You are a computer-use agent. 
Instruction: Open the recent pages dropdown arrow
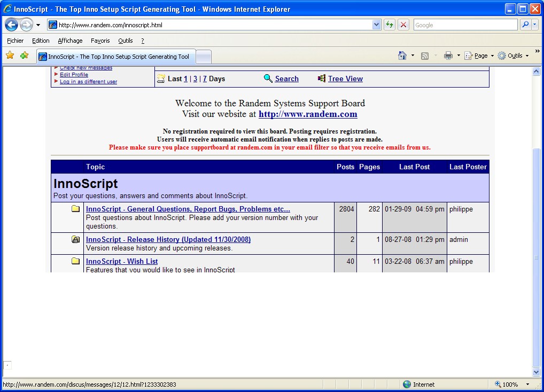click(38, 25)
